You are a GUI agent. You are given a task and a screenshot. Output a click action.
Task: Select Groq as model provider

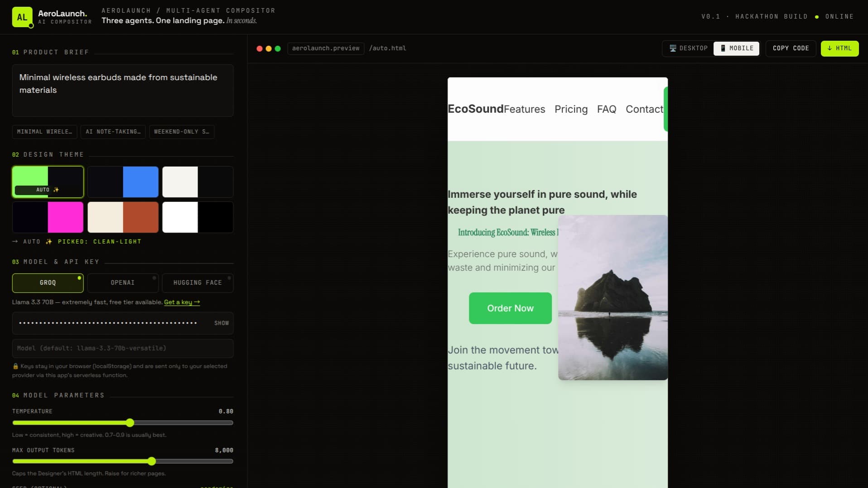point(48,283)
